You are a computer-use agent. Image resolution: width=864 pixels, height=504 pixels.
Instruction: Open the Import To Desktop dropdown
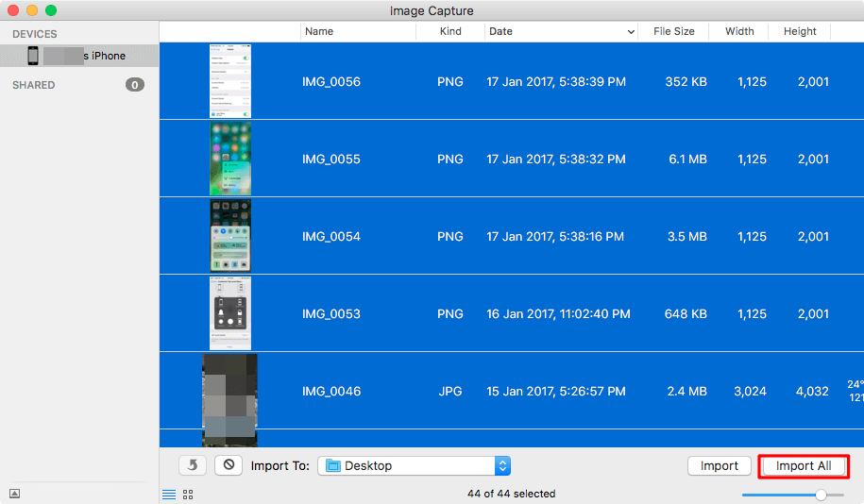[x=414, y=465]
